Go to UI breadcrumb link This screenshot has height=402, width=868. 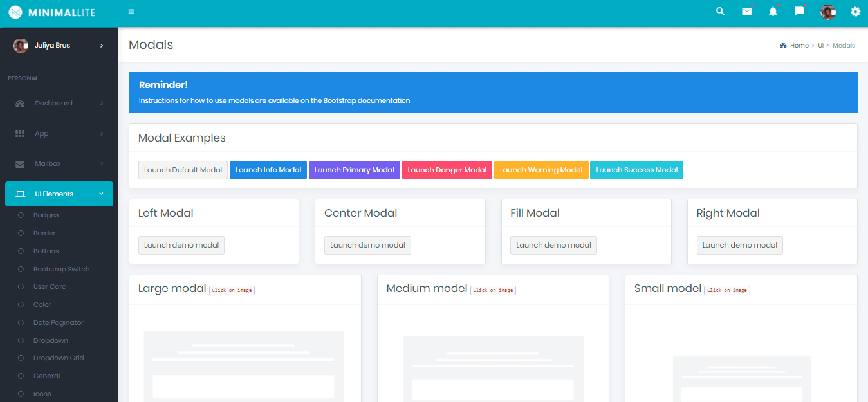pos(821,46)
